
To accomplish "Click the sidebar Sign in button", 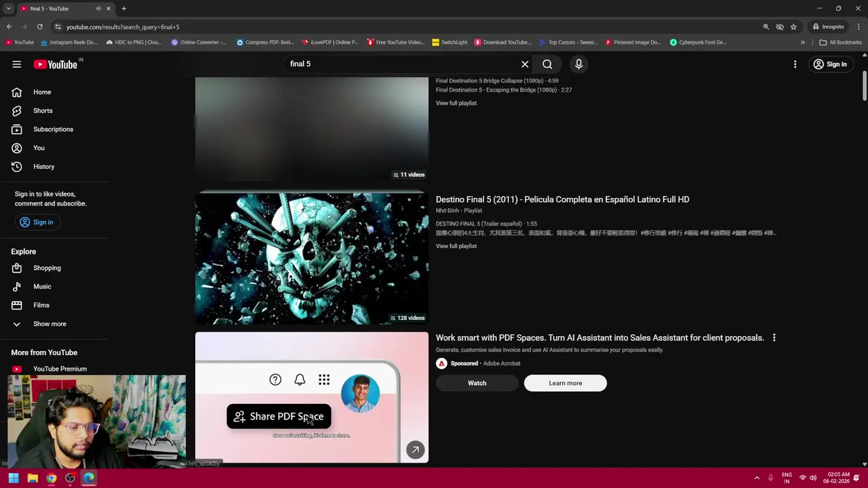I will coord(37,222).
